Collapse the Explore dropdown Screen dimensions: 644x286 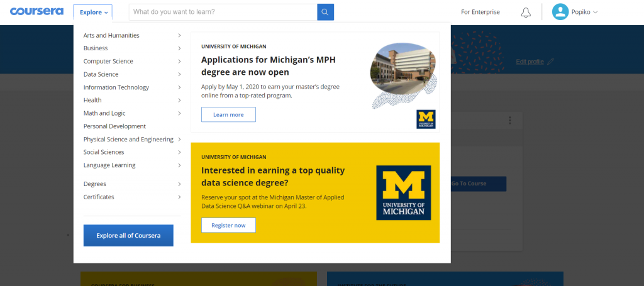pyautogui.click(x=93, y=13)
